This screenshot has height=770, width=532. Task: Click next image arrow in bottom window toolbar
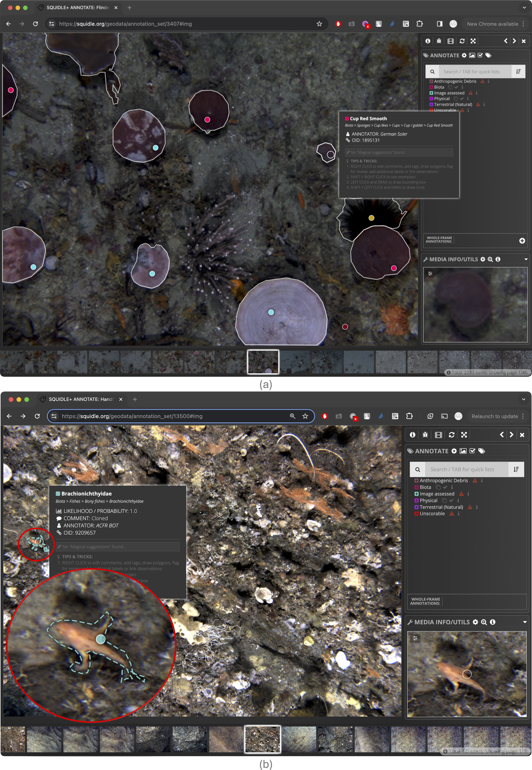(511, 435)
